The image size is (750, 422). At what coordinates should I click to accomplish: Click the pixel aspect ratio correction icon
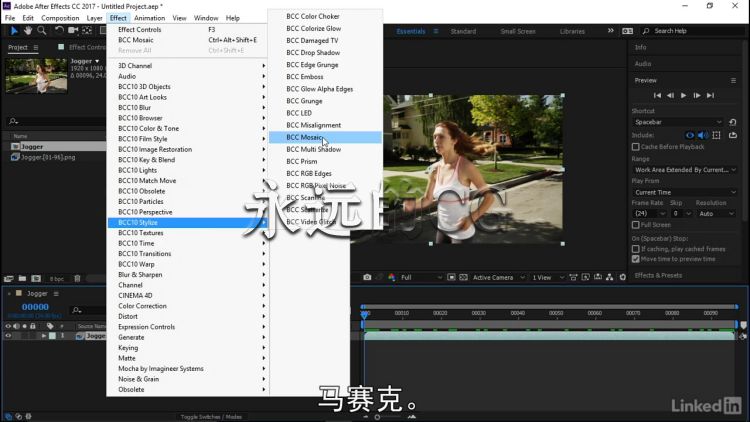tap(573, 277)
